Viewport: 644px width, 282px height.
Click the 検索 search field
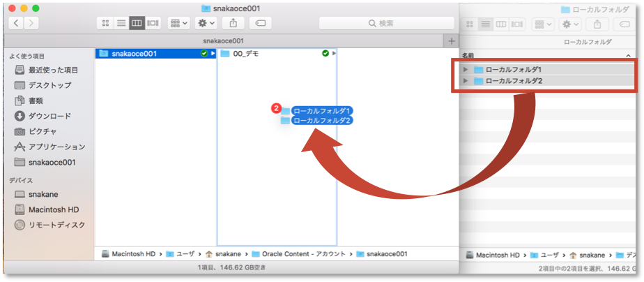[387, 23]
